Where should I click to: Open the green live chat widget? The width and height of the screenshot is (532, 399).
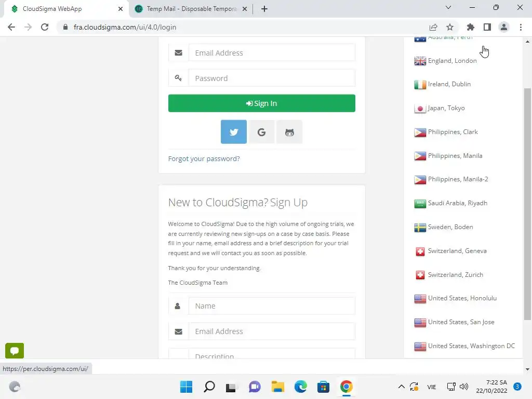click(15, 351)
